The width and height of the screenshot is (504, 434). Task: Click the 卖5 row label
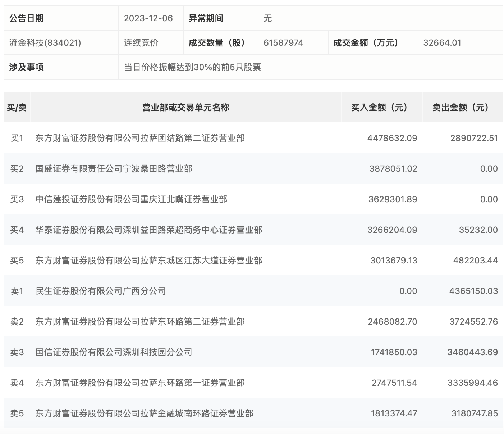17,413
